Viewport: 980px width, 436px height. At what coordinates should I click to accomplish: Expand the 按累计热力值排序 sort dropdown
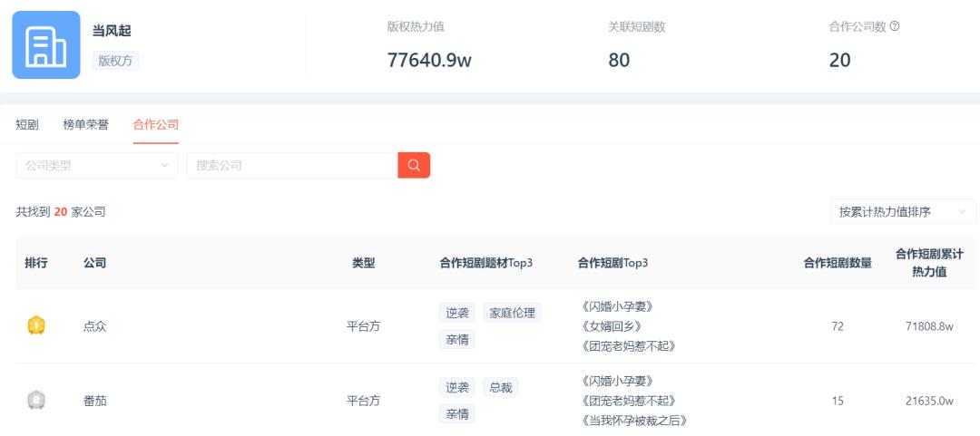coord(903,212)
